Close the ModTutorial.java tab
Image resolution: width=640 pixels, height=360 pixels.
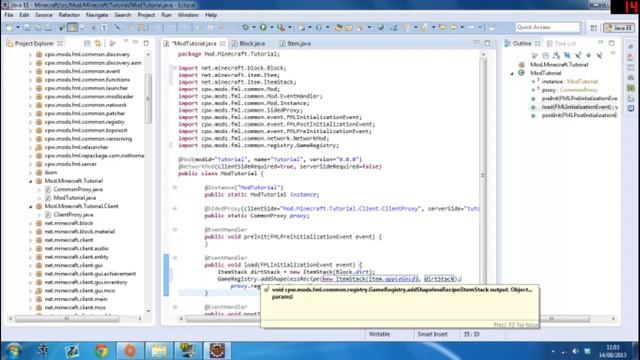[222, 43]
